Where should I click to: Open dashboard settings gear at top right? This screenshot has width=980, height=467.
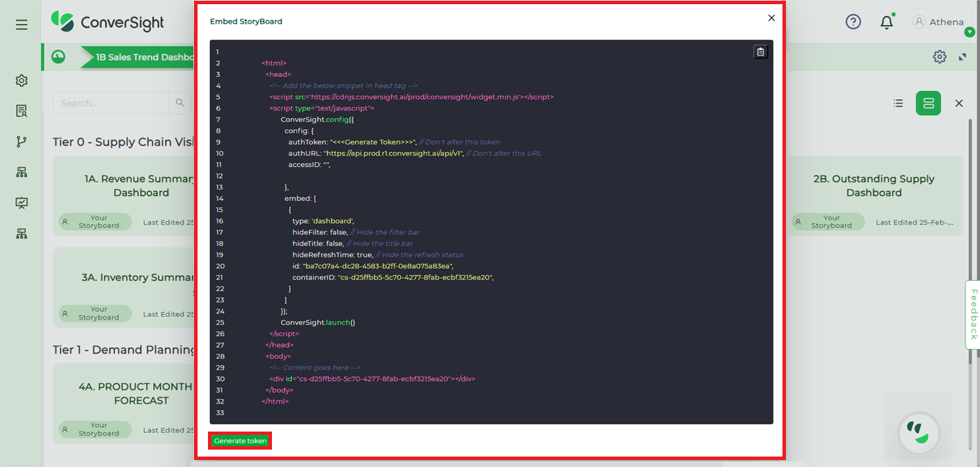940,57
